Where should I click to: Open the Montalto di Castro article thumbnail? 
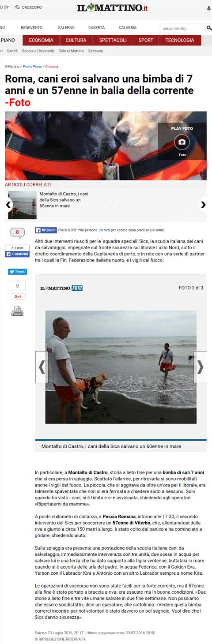[22, 205]
